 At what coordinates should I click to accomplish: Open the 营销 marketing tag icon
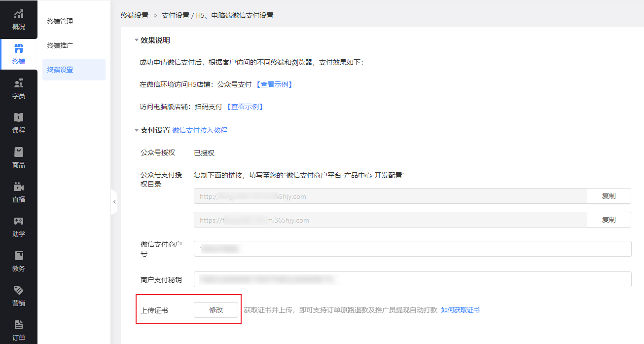tap(19, 290)
